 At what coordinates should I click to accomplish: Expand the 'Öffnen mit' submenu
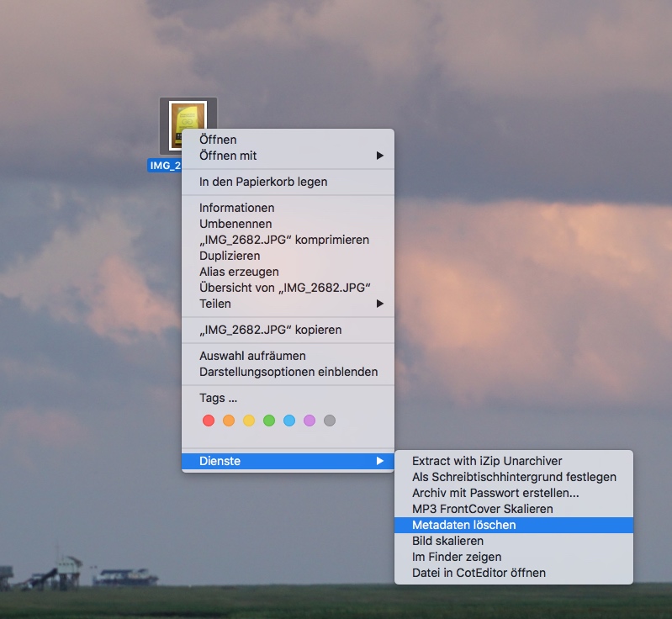(288, 156)
